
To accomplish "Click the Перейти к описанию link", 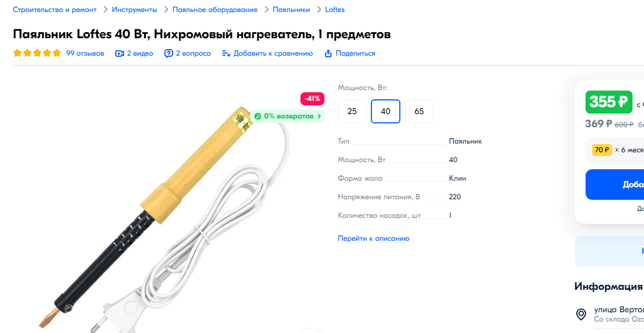I will [373, 238].
